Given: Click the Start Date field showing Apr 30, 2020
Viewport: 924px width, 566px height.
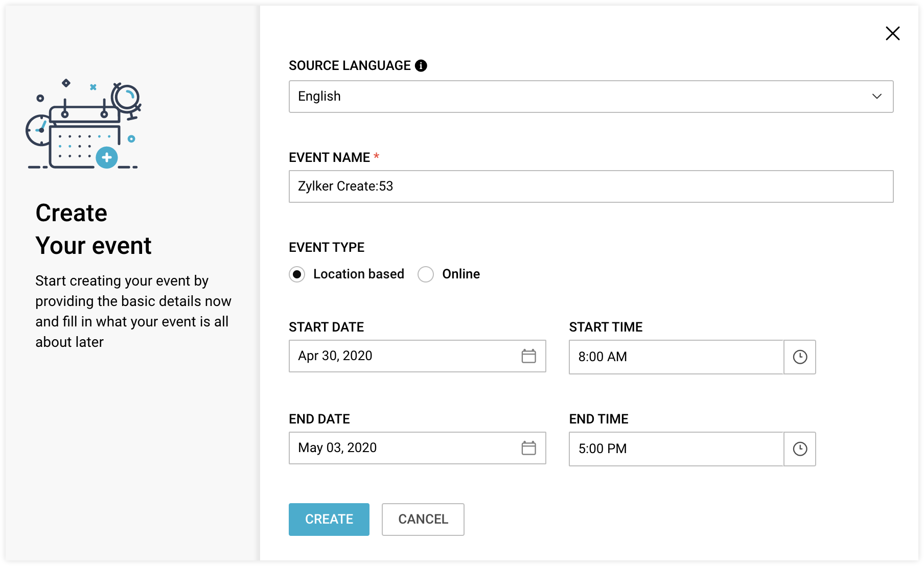Looking at the screenshot, I should 404,356.
